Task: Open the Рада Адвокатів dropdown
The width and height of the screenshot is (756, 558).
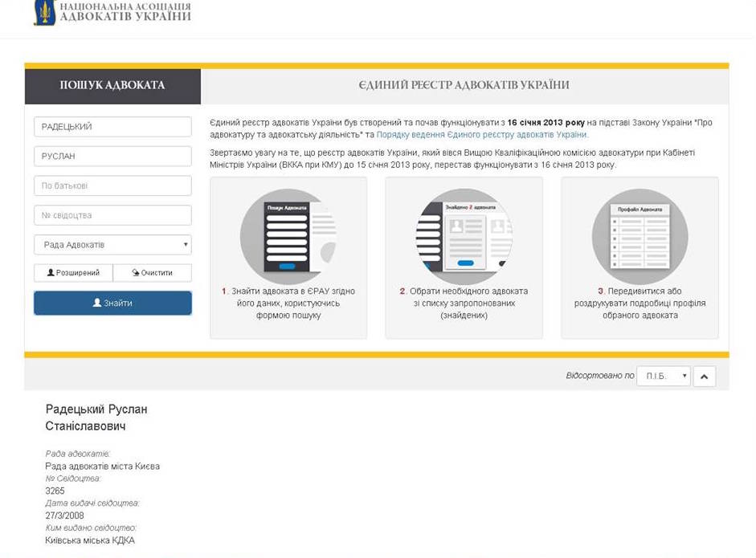Action: point(112,245)
